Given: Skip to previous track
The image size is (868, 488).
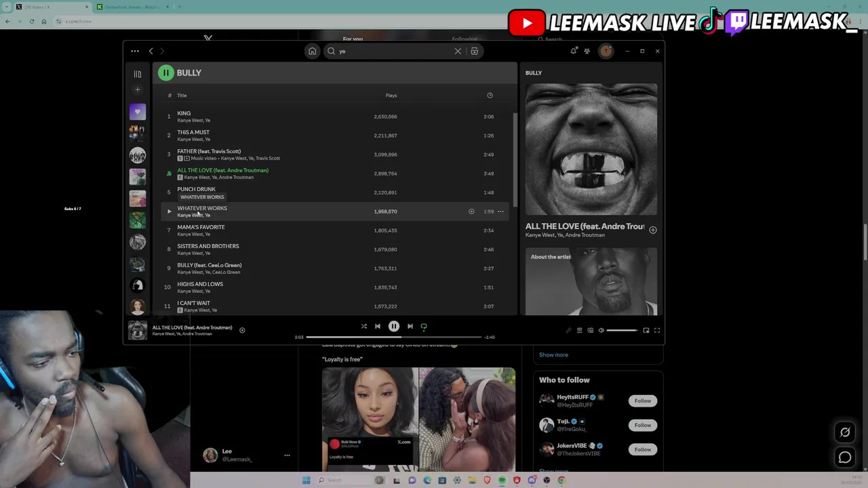Looking at the screenshot, I should 378,327.
